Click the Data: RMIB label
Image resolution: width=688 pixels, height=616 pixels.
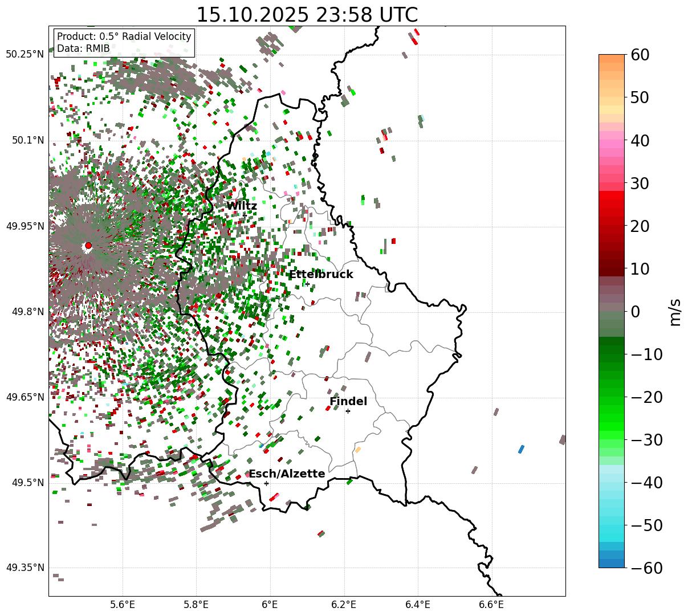[83, 48]
